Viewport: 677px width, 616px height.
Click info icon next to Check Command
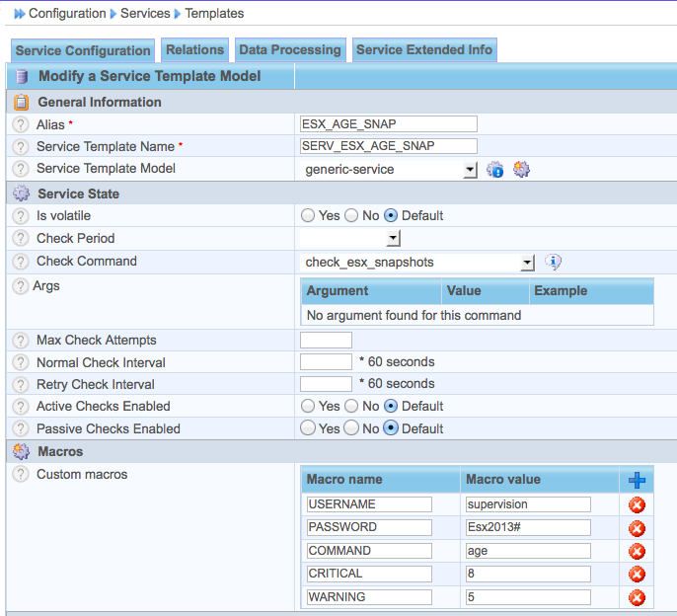point(554,262)
